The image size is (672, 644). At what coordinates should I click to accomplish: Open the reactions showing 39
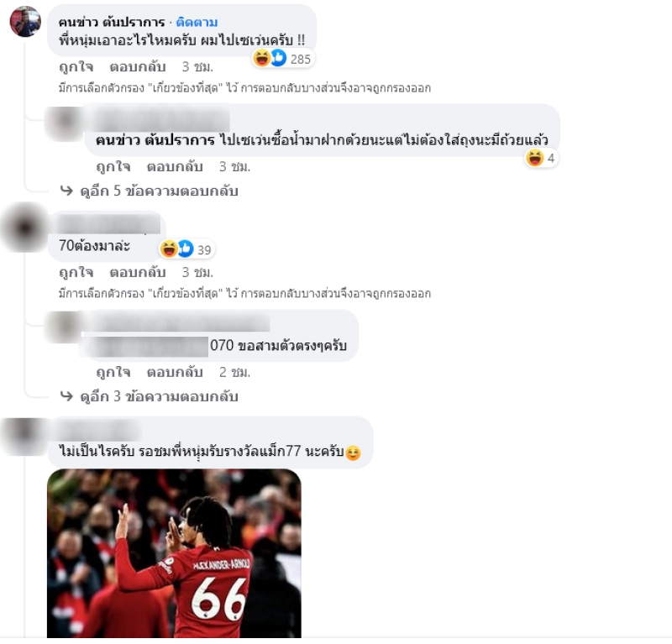(x=186, y=249)
